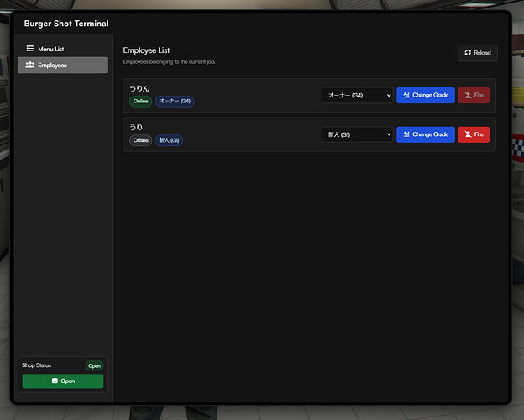Open the Menu List section
This screenshot has width=524, height=420.
click(x=63, y=49)
